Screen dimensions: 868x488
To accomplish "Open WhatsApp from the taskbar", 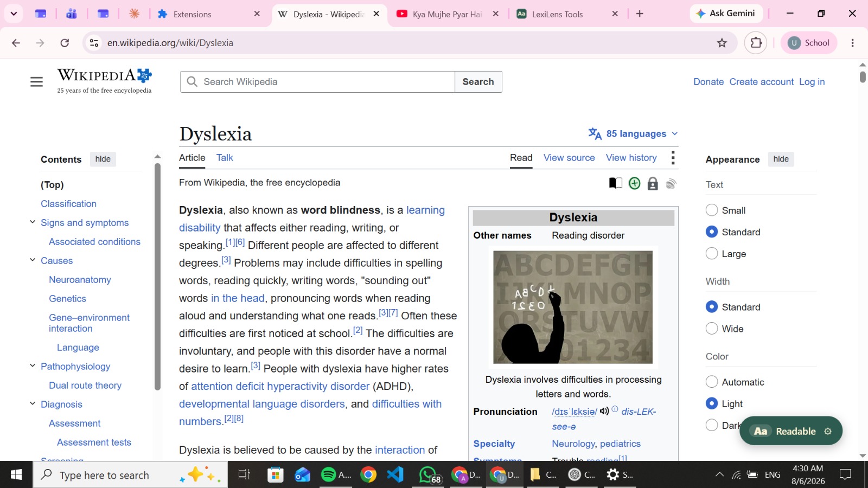I will click(429, 475).
